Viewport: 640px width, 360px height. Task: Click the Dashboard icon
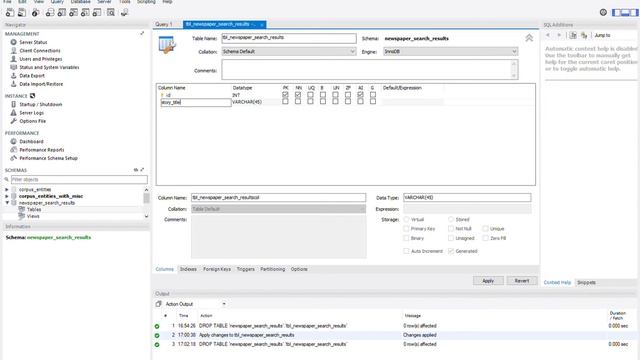(x=13, y=141)
